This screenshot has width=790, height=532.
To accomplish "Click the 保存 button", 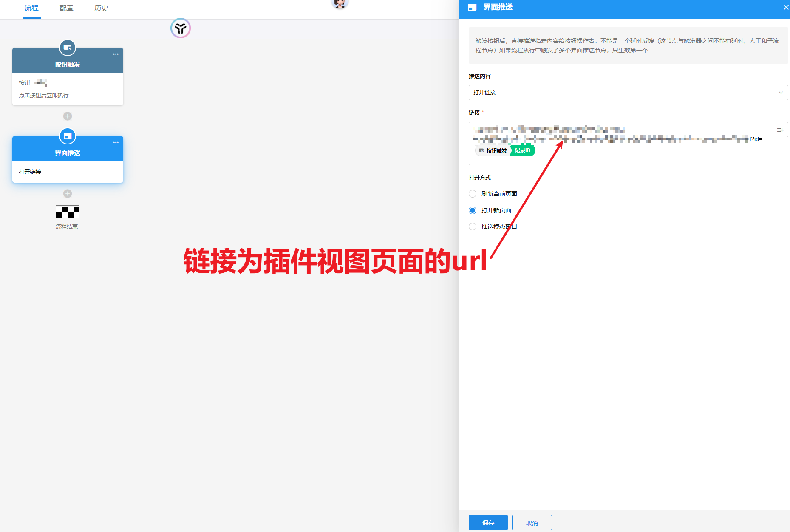I will point(488,523).
